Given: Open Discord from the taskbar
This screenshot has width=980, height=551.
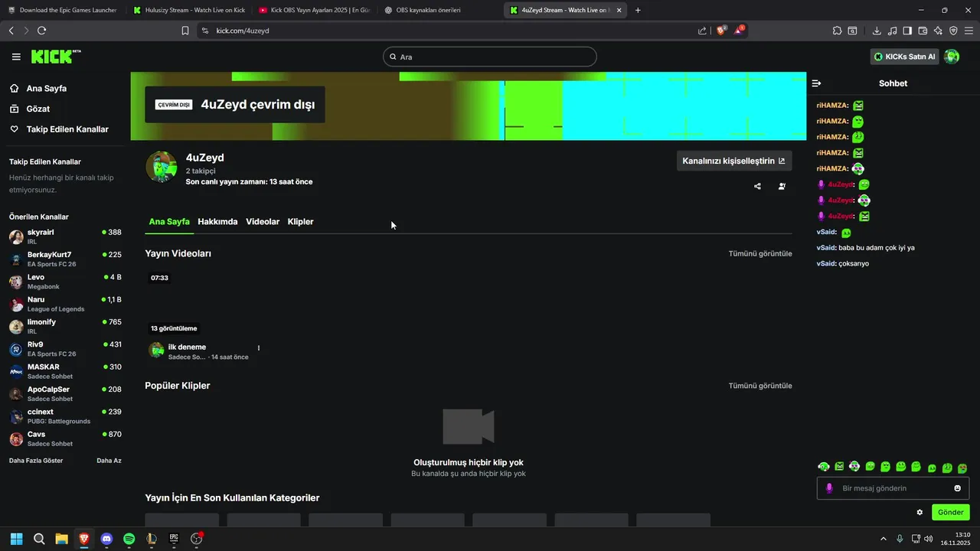Looking at the screenshot, I should coord(106,539).
